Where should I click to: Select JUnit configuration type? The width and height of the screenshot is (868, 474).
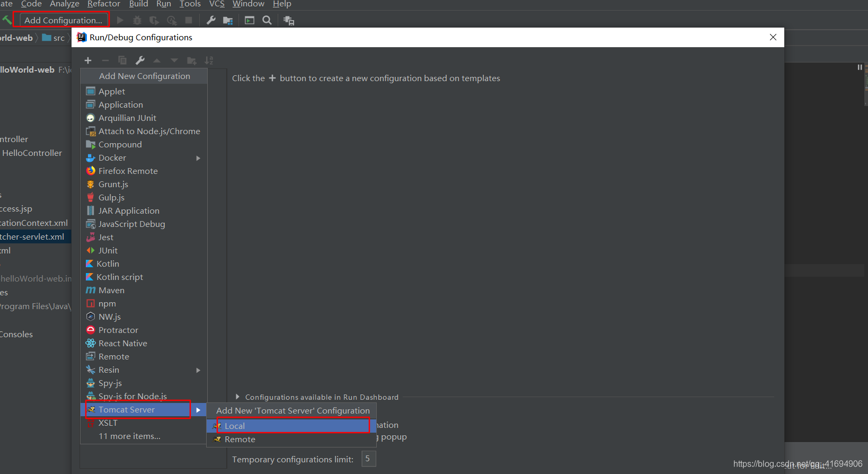click(x=143, y=250)
